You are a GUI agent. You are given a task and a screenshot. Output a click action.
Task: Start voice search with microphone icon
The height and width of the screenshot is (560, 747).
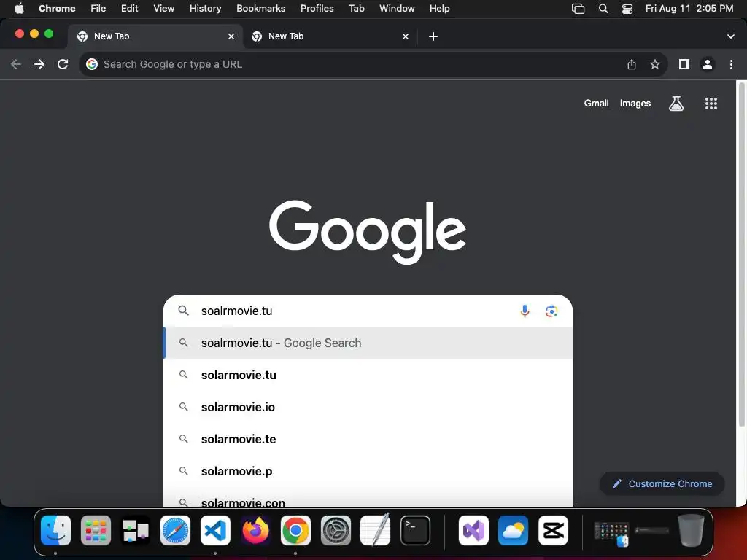pyautogui.click(x=525, y=311)
